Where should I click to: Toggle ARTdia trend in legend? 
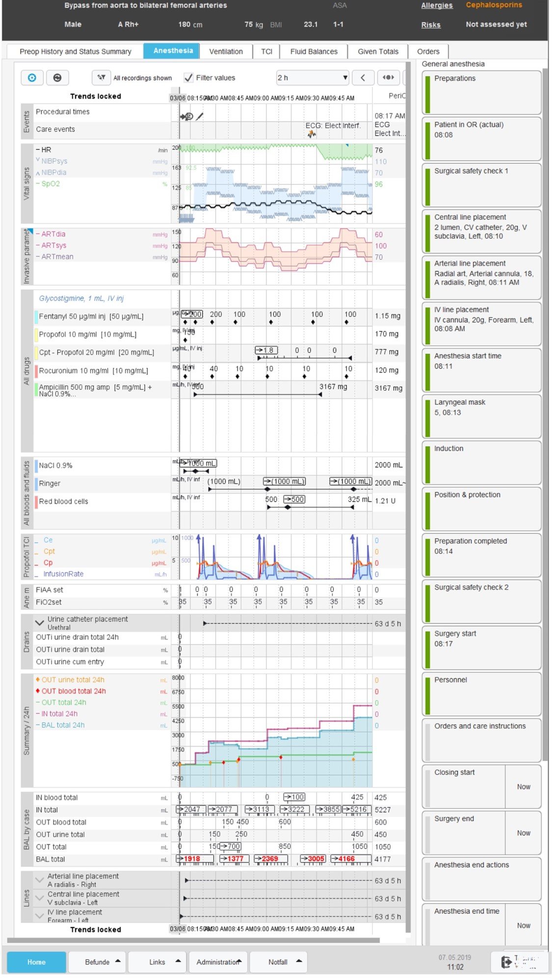51,234
